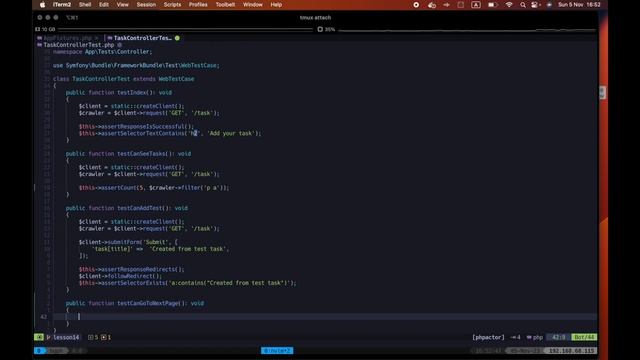Open the Shell menu
The image size is (640, 360).
[85, 5]
